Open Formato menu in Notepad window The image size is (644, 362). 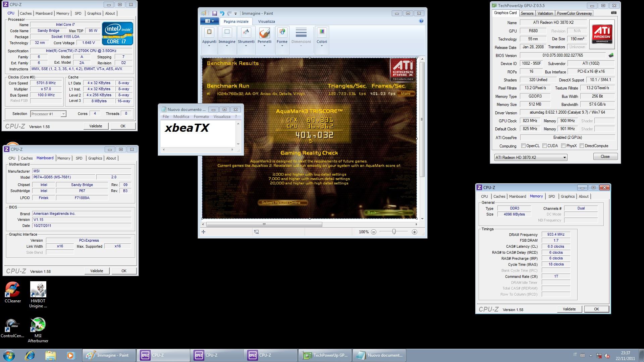click(x=201, y=117)
